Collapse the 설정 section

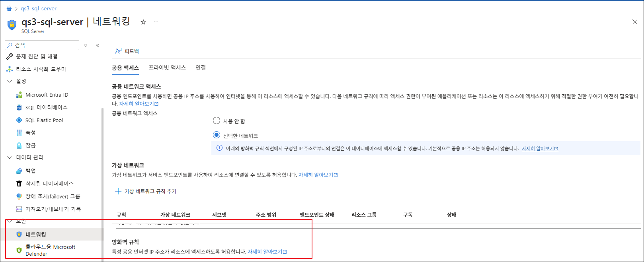click(x=10, y=81)
